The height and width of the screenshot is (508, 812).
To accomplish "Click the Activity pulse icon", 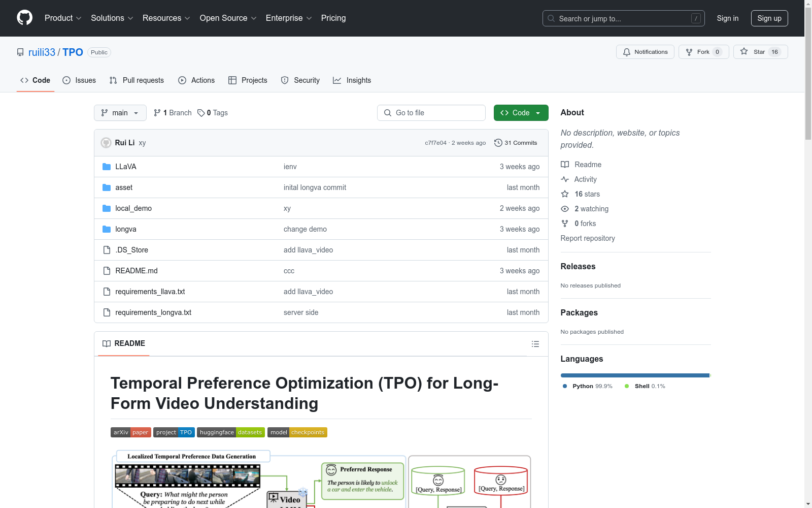I will 565,179.
